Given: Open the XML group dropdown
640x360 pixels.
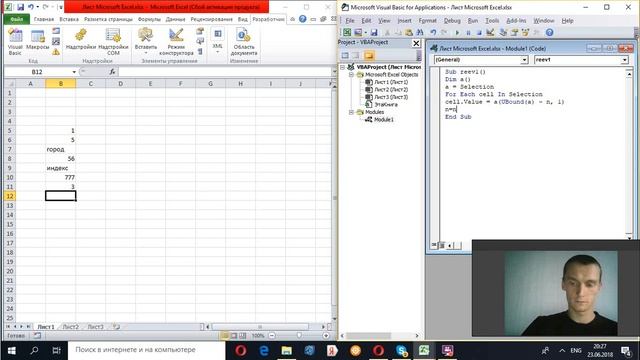Looking at the screenshot, I should tap(218, 41).
